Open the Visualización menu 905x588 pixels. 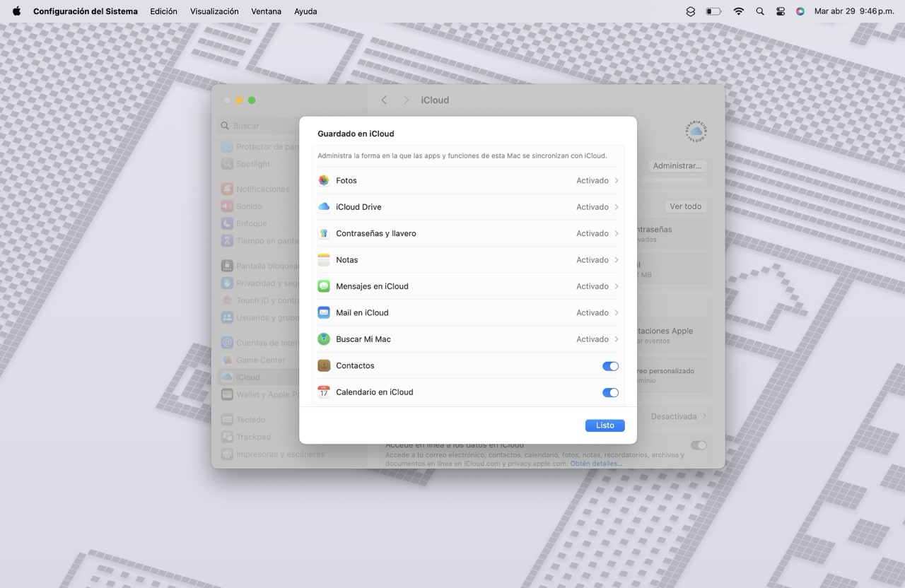(x=214, y=11)
